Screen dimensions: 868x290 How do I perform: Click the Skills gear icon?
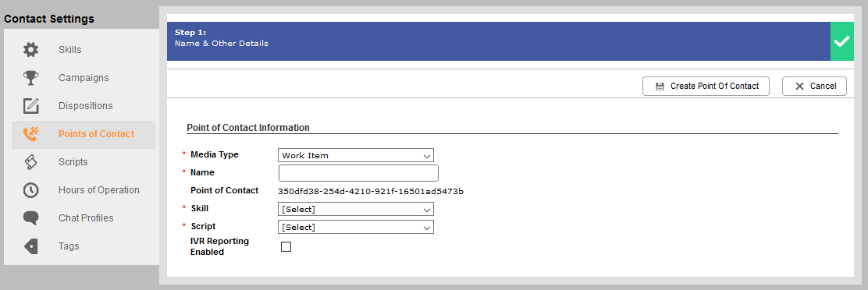[x=31, y=50]
